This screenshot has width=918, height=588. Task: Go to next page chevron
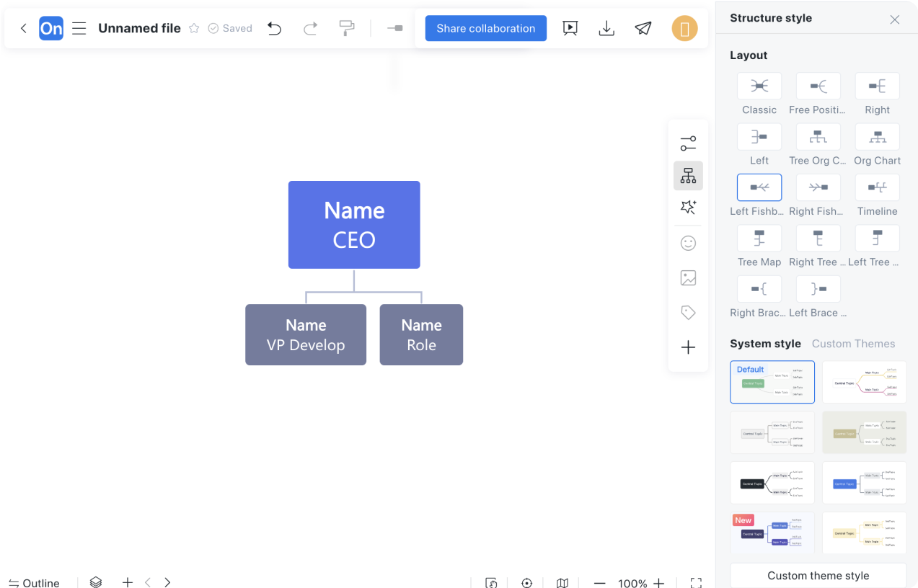coord(167,582)
